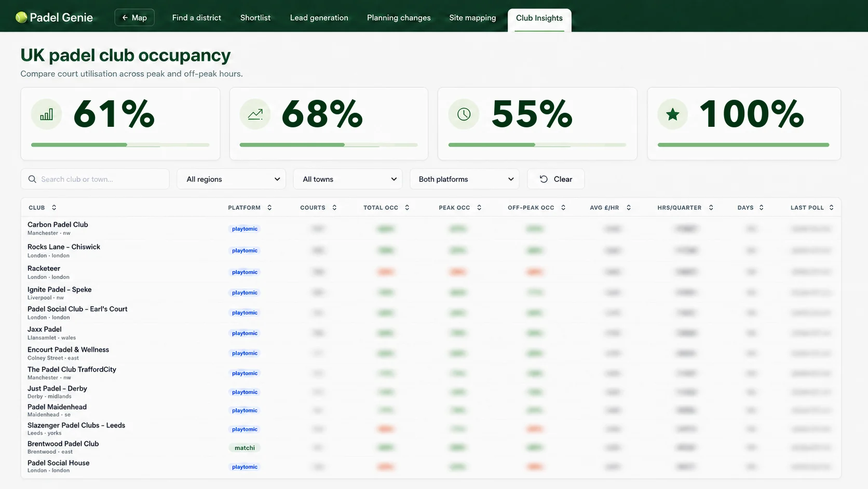Click the Padel Genie brand name
Image resolution: width=868 pixels, height=489 pixels.
61,18
